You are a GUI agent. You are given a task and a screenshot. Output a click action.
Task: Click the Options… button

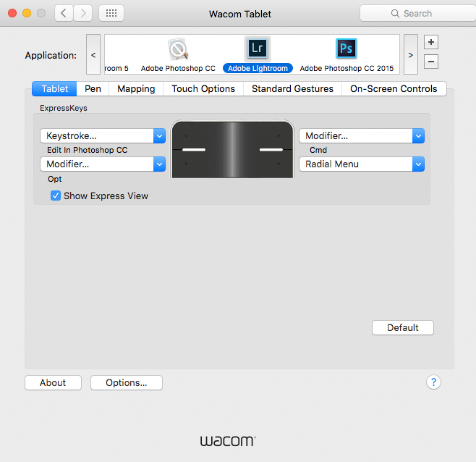(127, 382)
